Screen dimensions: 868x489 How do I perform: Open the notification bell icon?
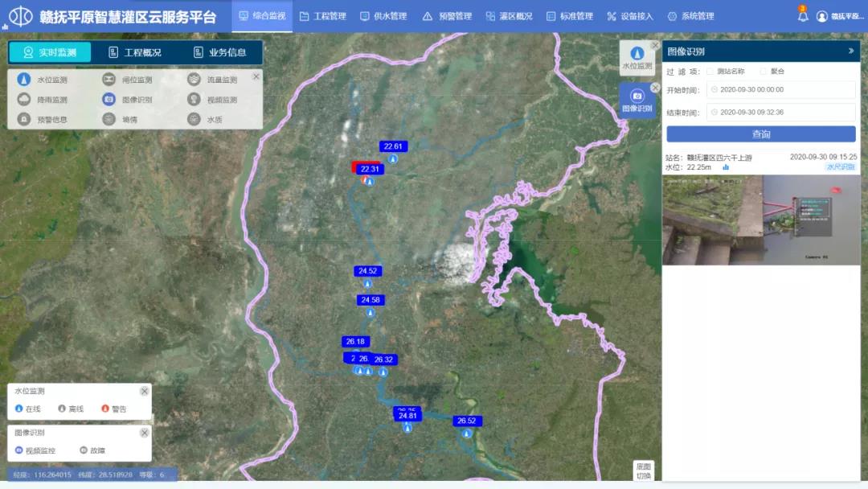pos(802,16)
